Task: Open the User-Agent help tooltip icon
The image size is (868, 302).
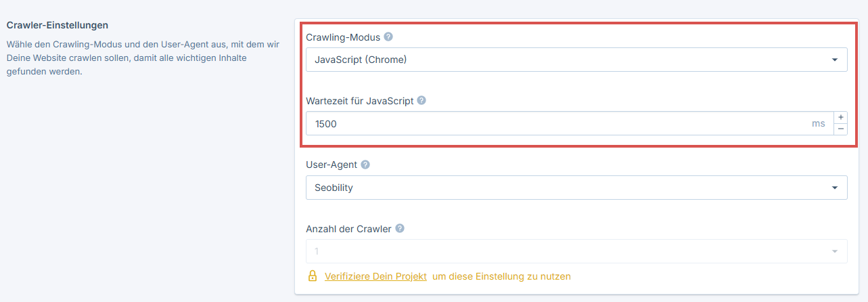Action: click(x=365, y=165)
